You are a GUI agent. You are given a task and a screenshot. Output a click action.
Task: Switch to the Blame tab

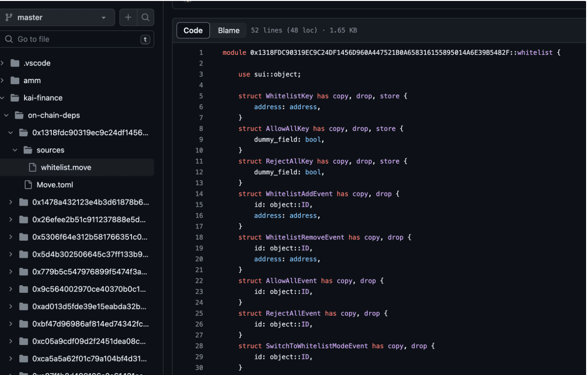coord(228,31)
